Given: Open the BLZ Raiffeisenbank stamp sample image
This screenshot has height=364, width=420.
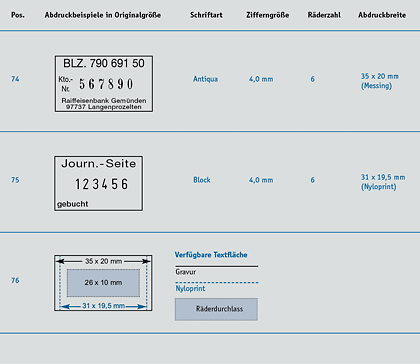Looking at the screenshot, I should point(104,84).
